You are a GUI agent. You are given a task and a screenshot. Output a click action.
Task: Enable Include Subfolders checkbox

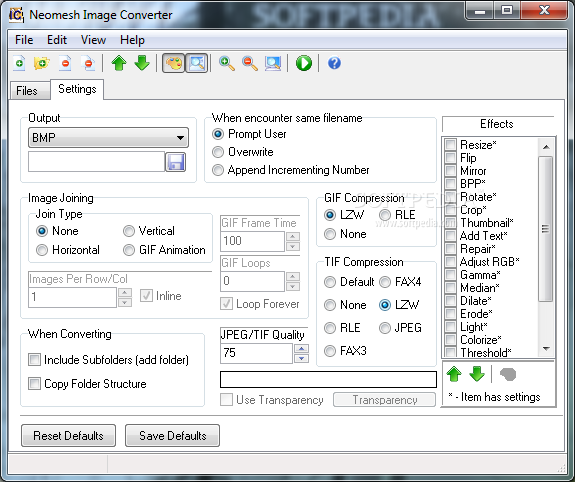(x=34, y=359)
